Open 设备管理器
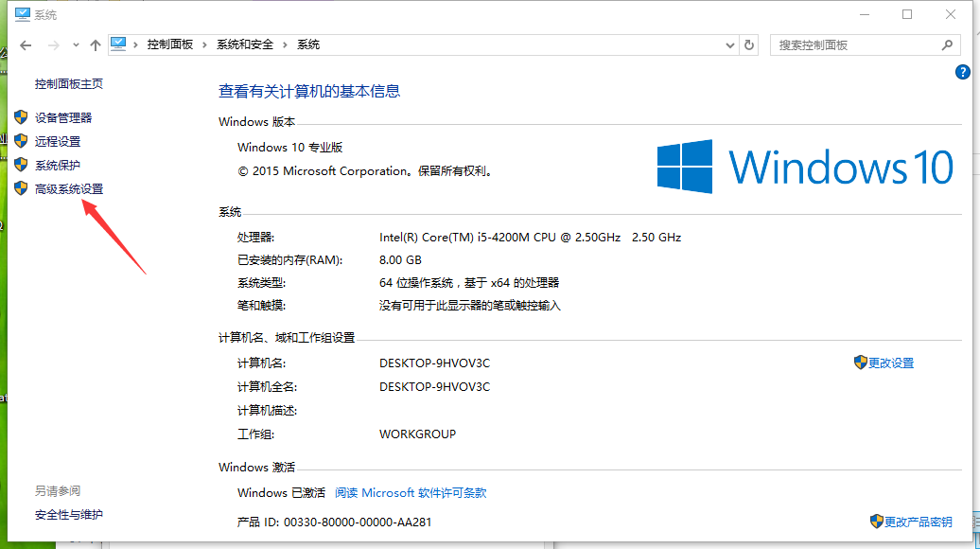The height and width of the screenshot is (549, 980). coord(63,117)
